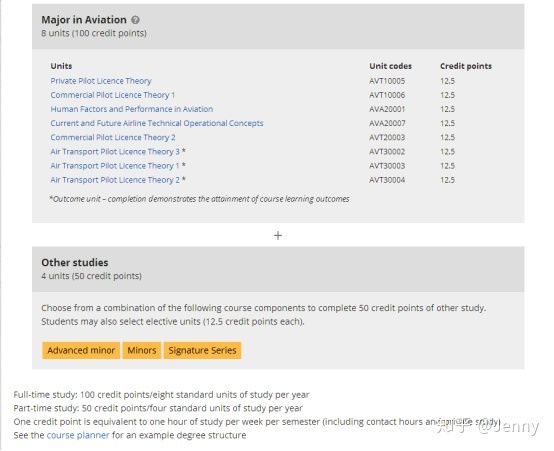Click the AVA20007 unit code
This screenshot has width=554, height=451.
(x=387, y=123)
